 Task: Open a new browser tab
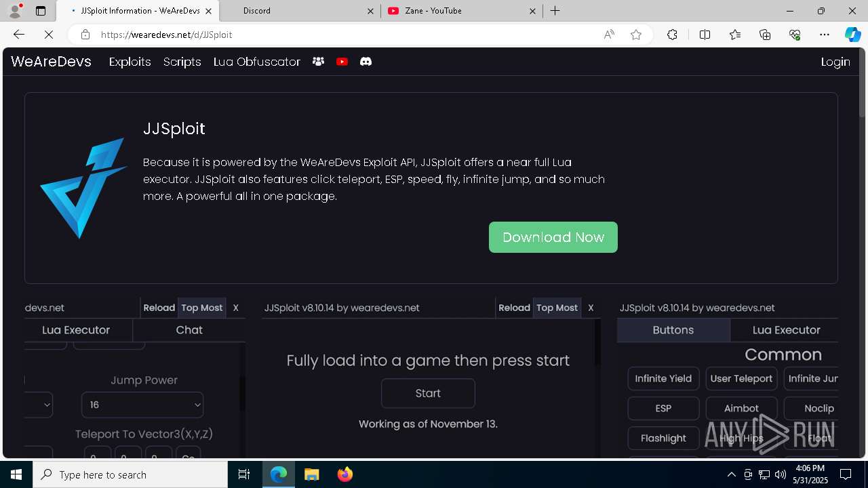pos(555,11)
